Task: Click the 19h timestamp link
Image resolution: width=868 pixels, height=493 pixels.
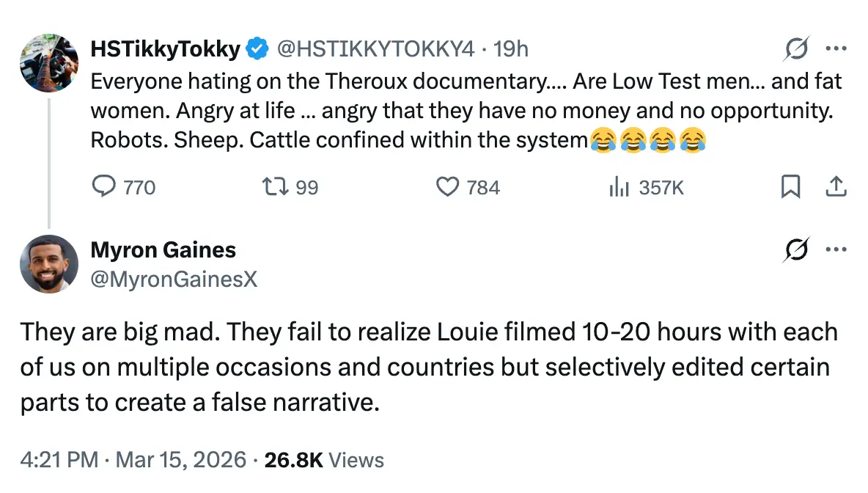Action: coord(512,48)
